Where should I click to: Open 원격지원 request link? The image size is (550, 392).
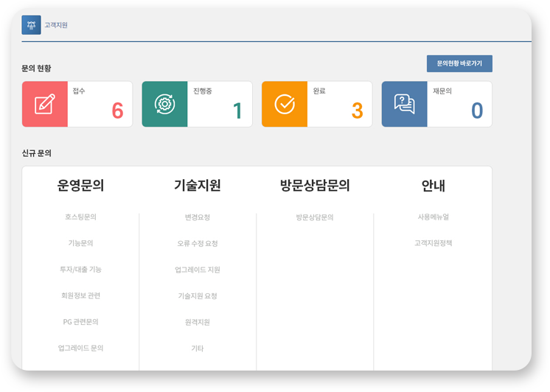[x=198, y=322]
